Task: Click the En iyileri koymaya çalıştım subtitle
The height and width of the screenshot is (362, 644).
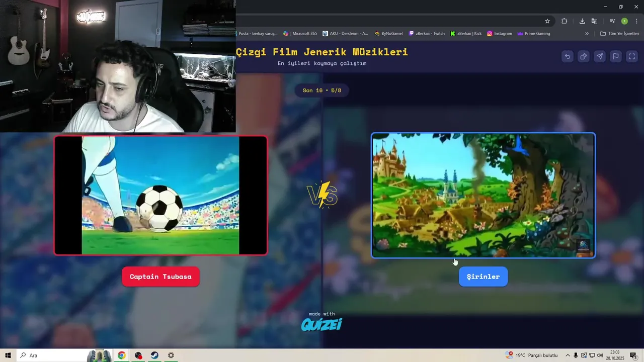Action: point(322,63)
